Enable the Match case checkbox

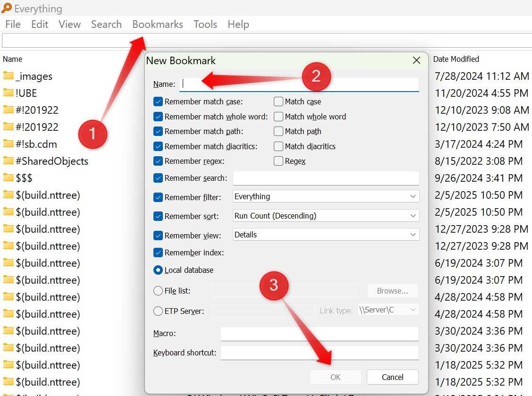[279, 101]
